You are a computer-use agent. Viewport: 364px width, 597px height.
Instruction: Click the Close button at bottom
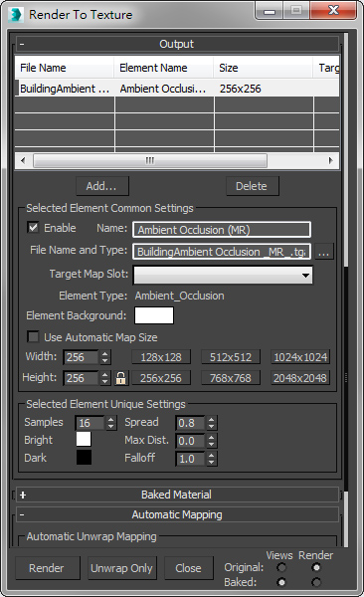189,568
